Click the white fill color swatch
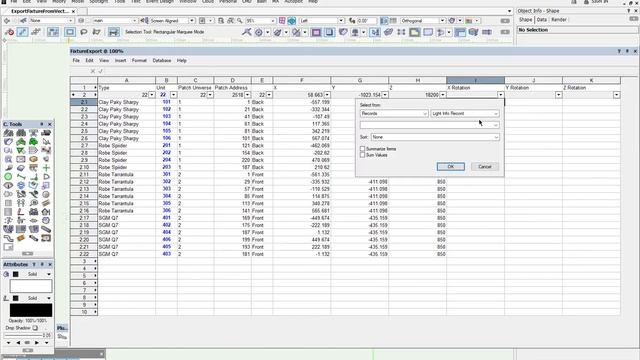Image resolution: width=640 pixels, height=360 pixels. (x=31, y=286)
